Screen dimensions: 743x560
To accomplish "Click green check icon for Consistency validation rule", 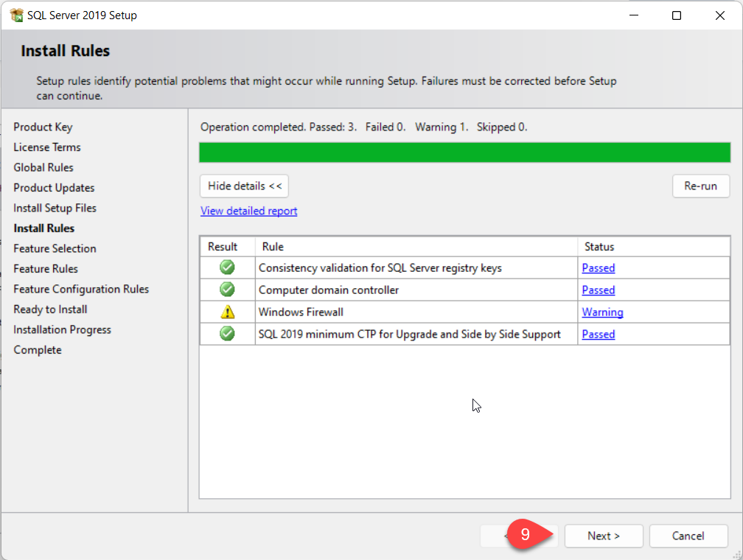I will [x=228, y=267].
